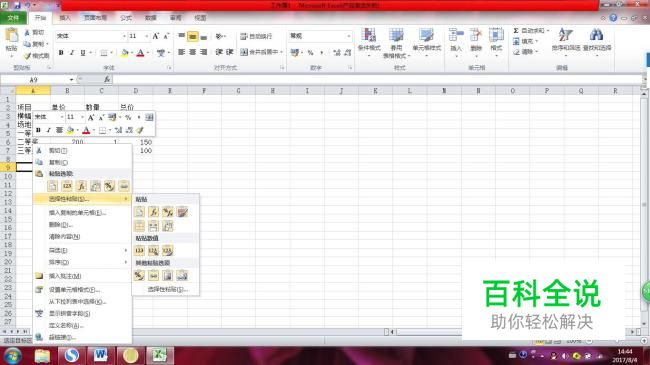Toggle Wrap Text (自动换行)
Viewport: 650px width, 365px height.
click(x=256, y=36)
